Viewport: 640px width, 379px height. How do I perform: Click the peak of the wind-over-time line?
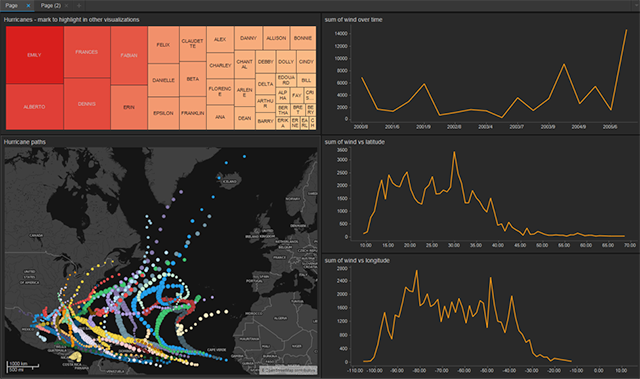tap(627, 30)
